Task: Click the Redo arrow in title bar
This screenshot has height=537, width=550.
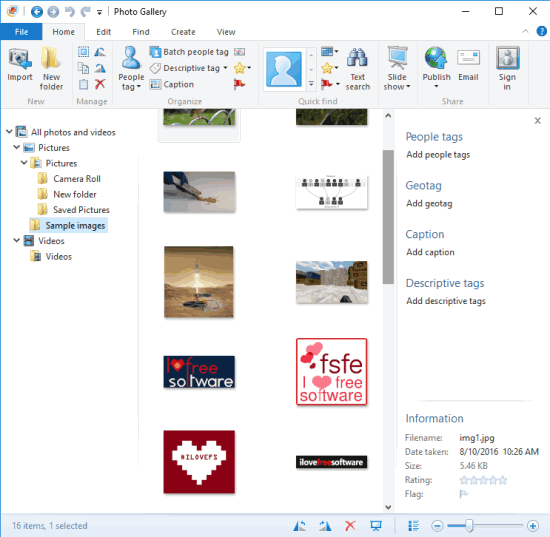Action: [x=85, y=12]
